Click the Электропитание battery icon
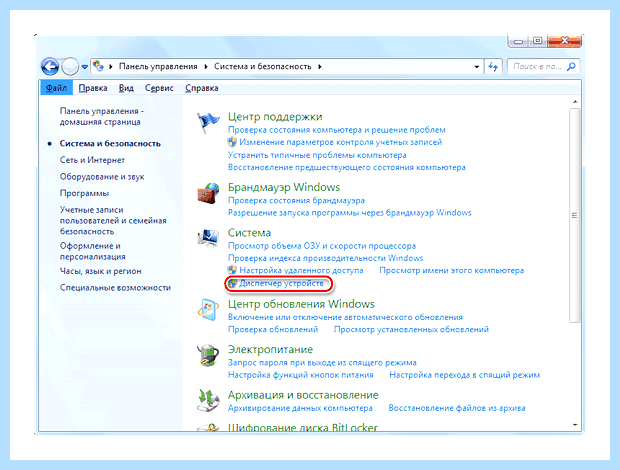Screen dimensions: 620x470 coord(208,356)
